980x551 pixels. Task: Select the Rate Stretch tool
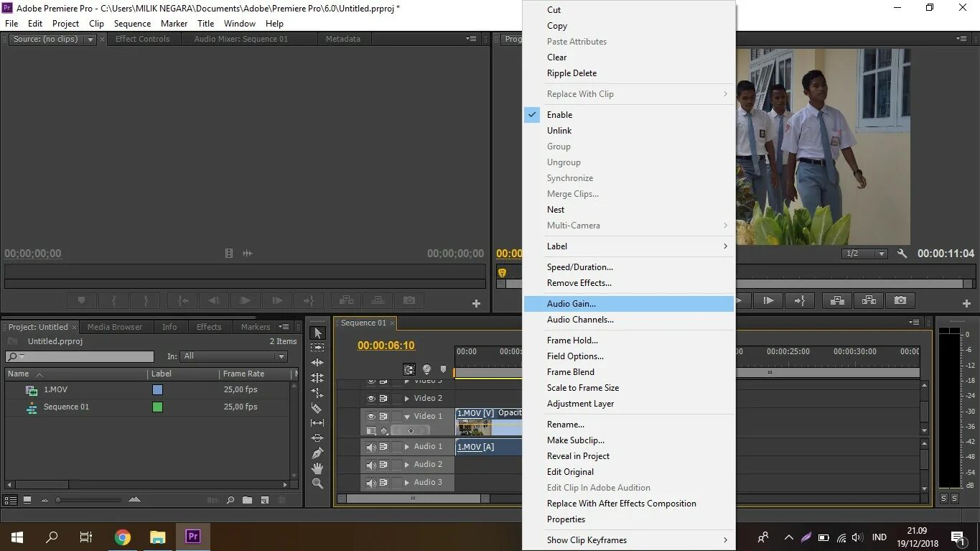317,393
